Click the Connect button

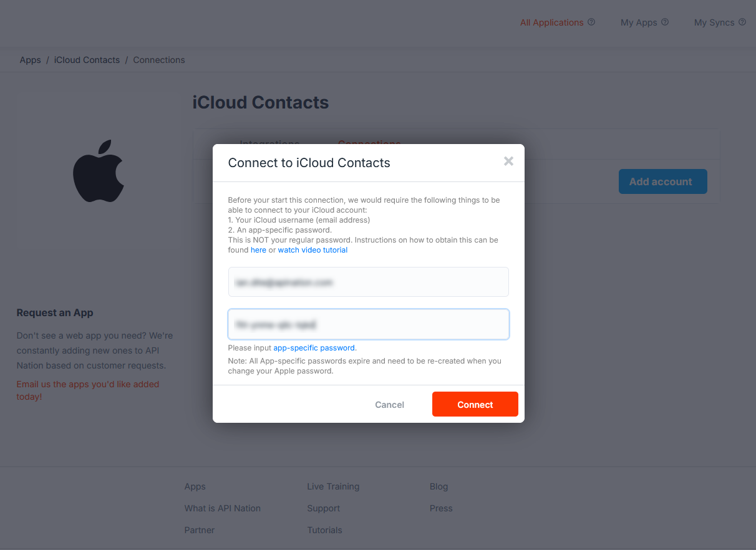(x=475, y=404)
